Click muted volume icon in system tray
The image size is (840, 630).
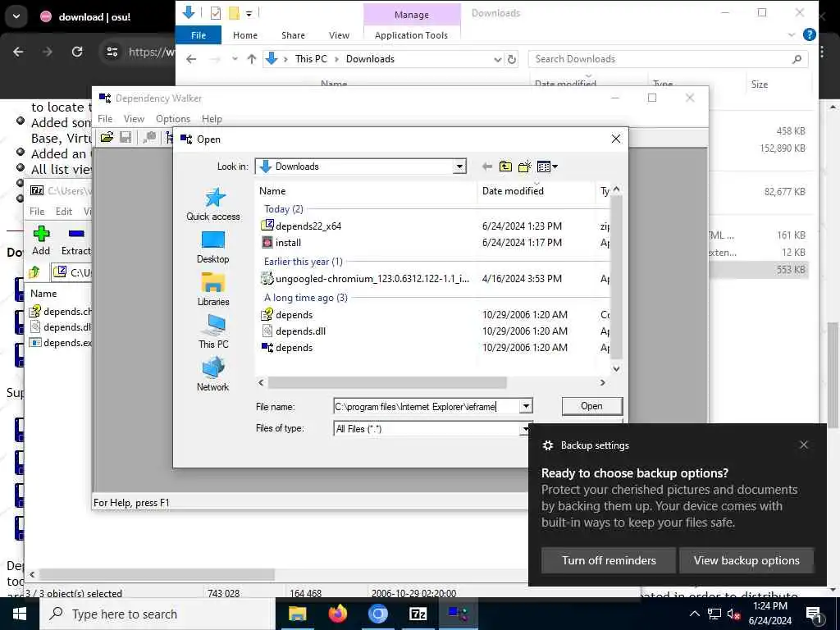coord(733,614)
